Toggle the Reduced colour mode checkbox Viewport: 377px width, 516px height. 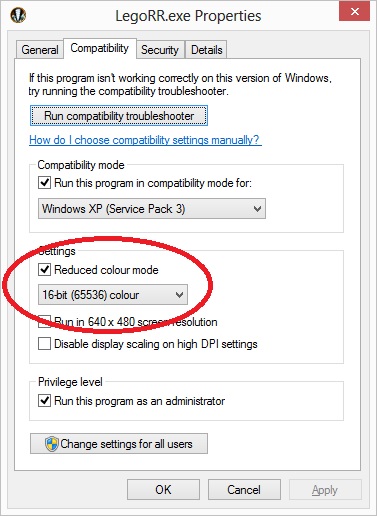coord(44,270)
